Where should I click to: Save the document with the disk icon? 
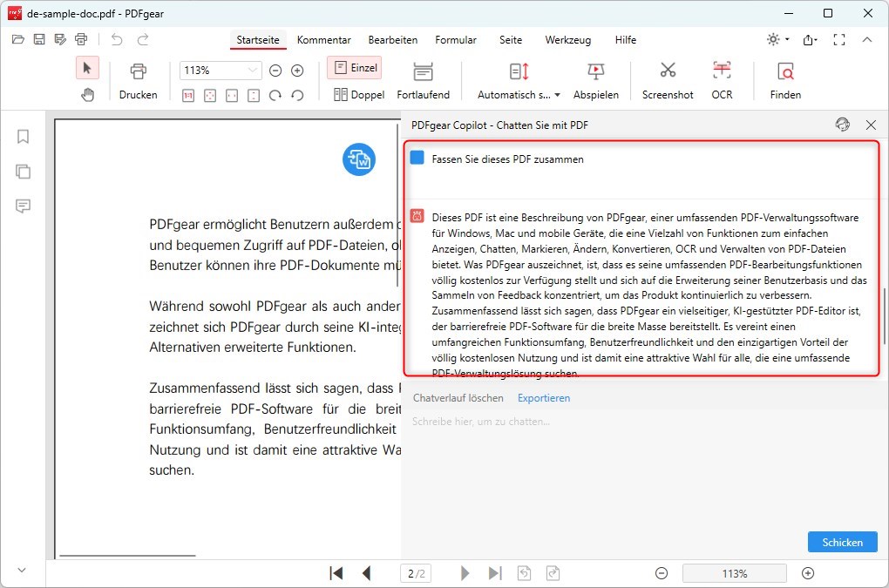point(39,39)
